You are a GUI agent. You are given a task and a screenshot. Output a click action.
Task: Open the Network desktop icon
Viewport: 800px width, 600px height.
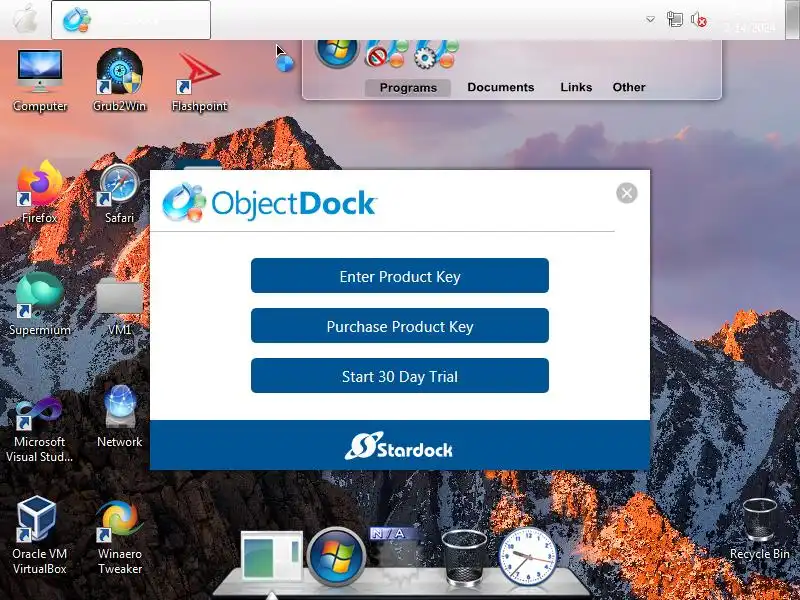pos(119,416)
